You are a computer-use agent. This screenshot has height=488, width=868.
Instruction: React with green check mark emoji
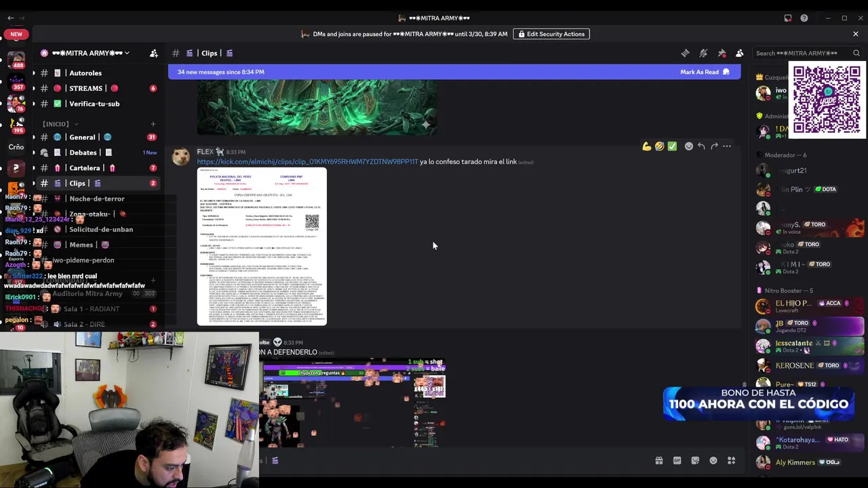coord(672,146)
